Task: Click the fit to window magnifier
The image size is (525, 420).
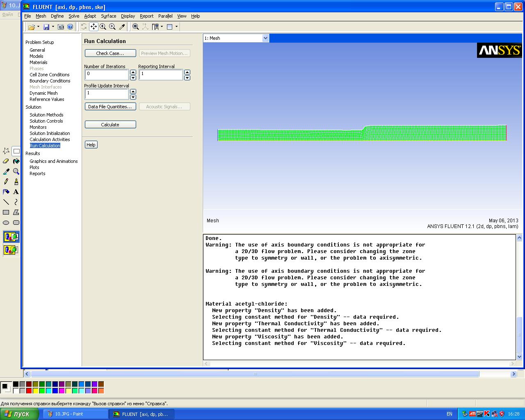Action: pos(136,27)
